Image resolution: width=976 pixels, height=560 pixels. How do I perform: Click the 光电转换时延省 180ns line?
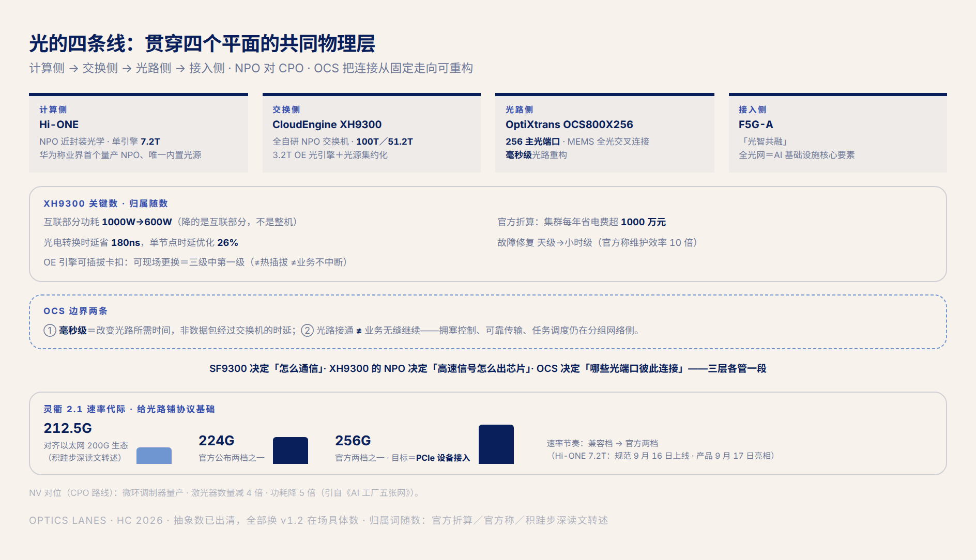141,243
